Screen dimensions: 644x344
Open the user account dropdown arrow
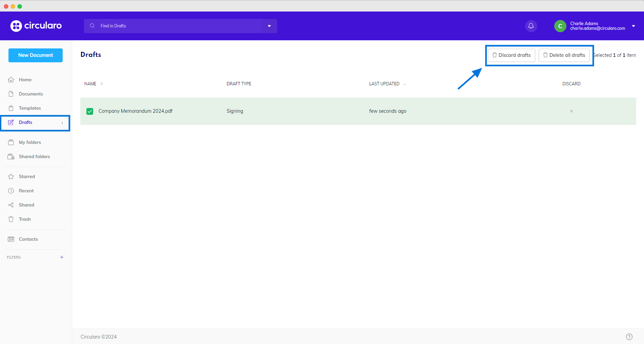(633, 26)
